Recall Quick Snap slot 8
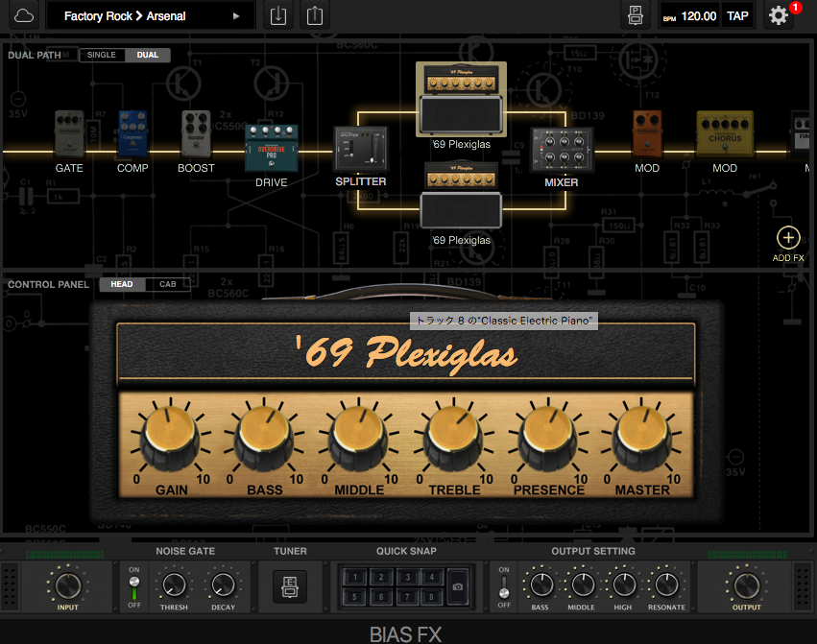 point(432,597)
